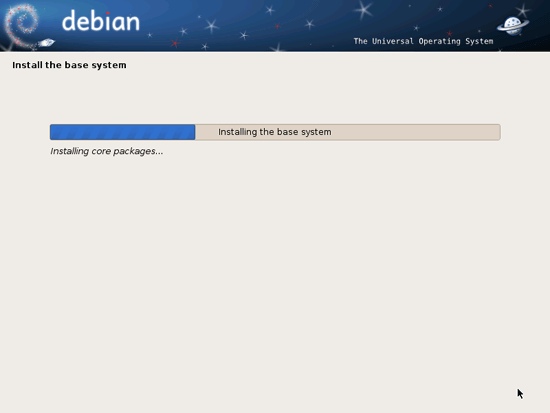The height and width of the screenshot is (413, 550).
Task: Click the Installing core packages status text
Action: tap(107, 151)
